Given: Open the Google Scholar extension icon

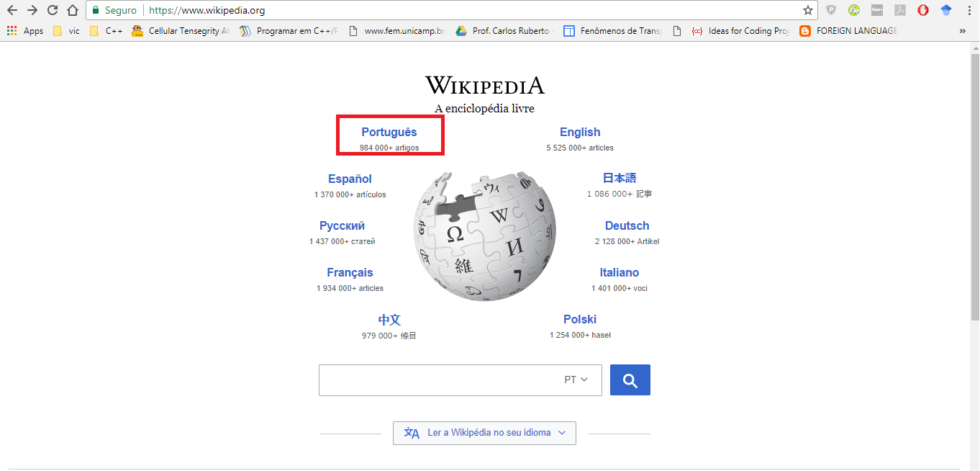Looking at the screenshot, I should coord(945,10).
